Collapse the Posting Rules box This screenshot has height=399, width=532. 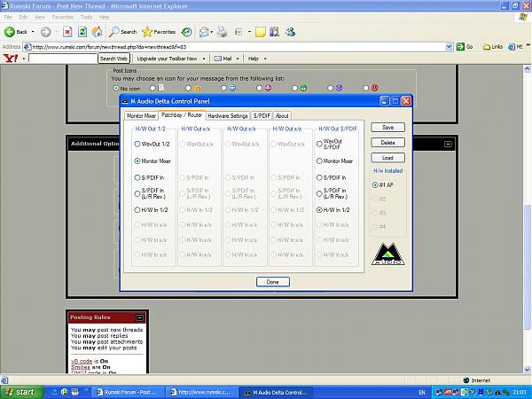[139, 317]
